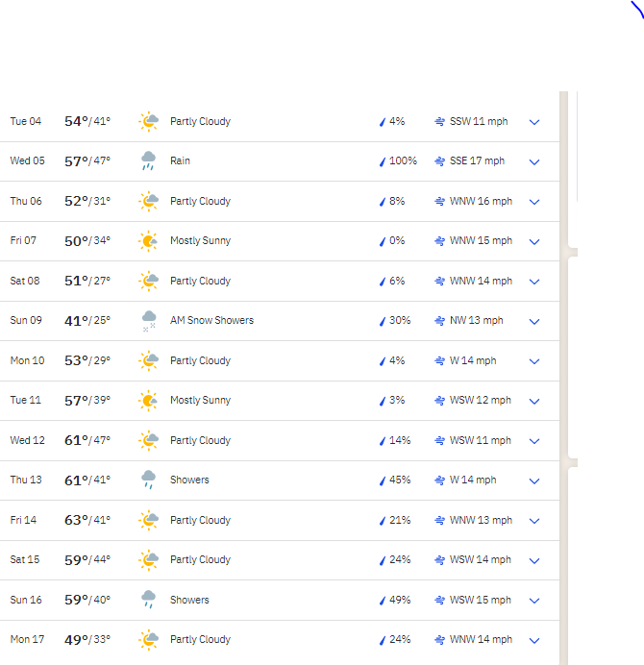Click the 'WNW 13 mph' wind text
Screen dimensions: 644x665
click(481, 520)
